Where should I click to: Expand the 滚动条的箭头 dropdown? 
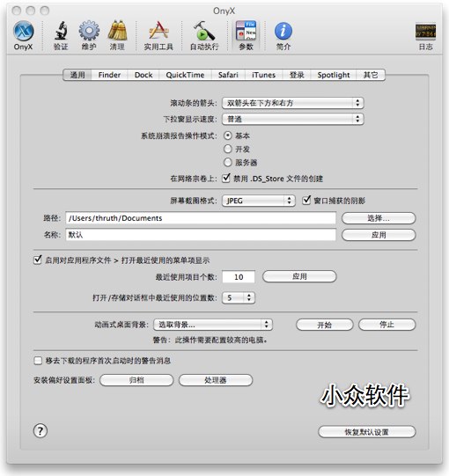pos(293,103)
